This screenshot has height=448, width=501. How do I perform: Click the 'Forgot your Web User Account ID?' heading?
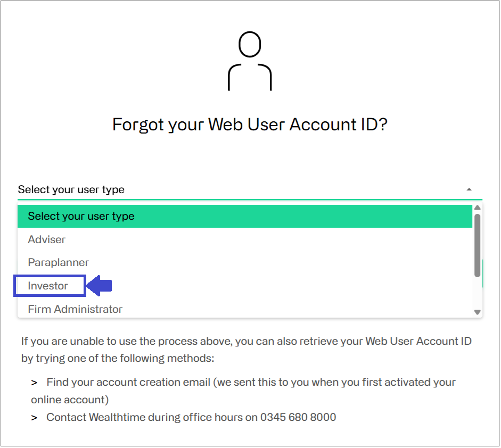[250, 125]
